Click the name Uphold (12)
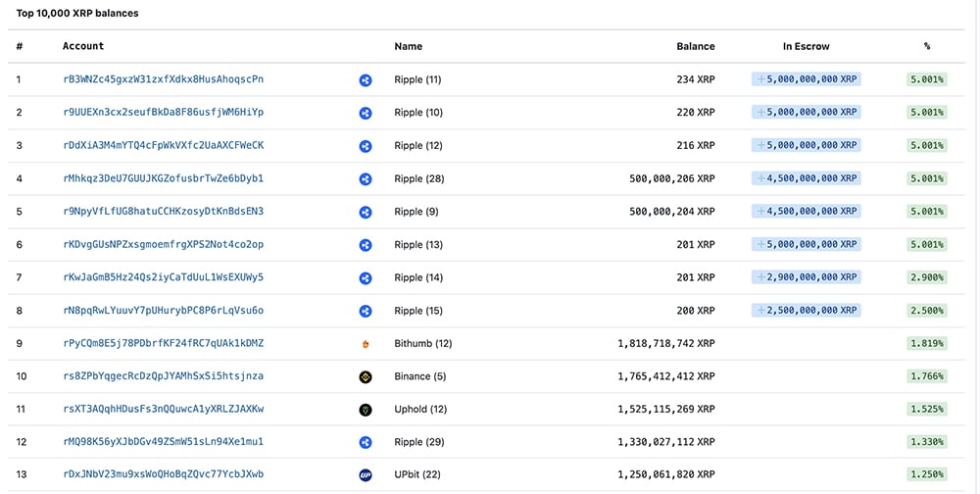Viewport: 980px width, 494px height. point(420,410)
